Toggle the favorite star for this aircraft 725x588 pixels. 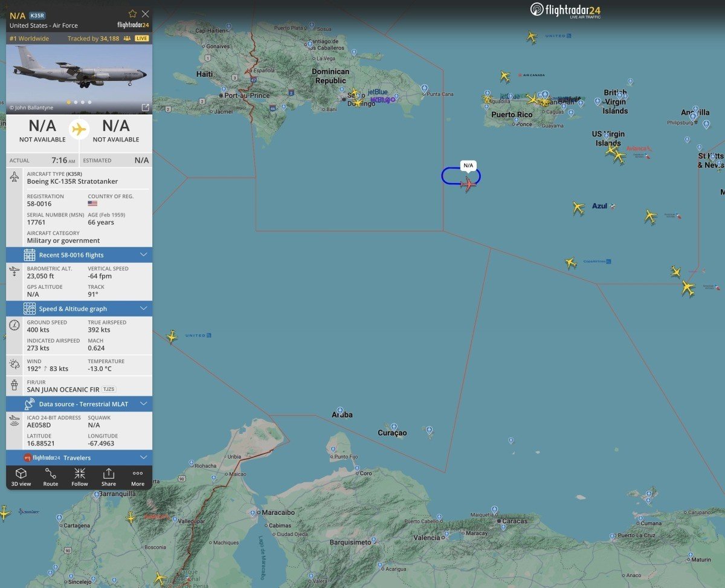(132, 14)
